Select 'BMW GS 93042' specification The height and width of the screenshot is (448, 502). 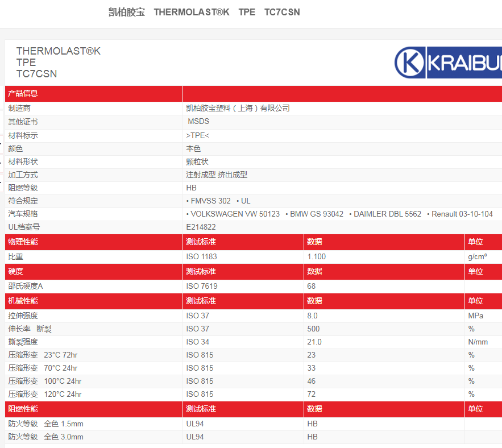pos(317,214)
